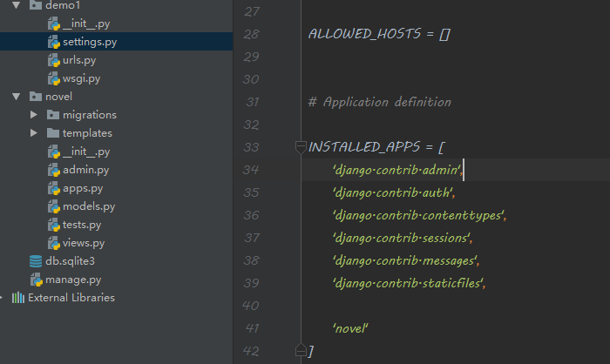Open wsgi.py from the demo1 folder
The height and width of the screenshot is (364, 610).
82,78
